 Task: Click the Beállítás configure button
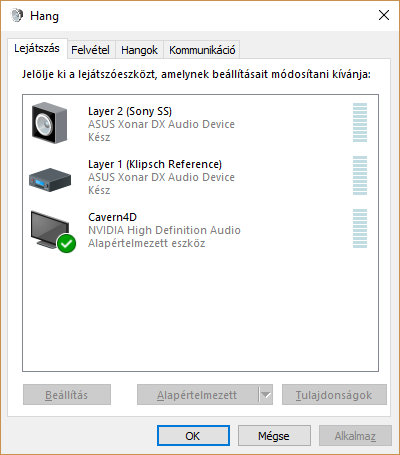tap(67, 395)
